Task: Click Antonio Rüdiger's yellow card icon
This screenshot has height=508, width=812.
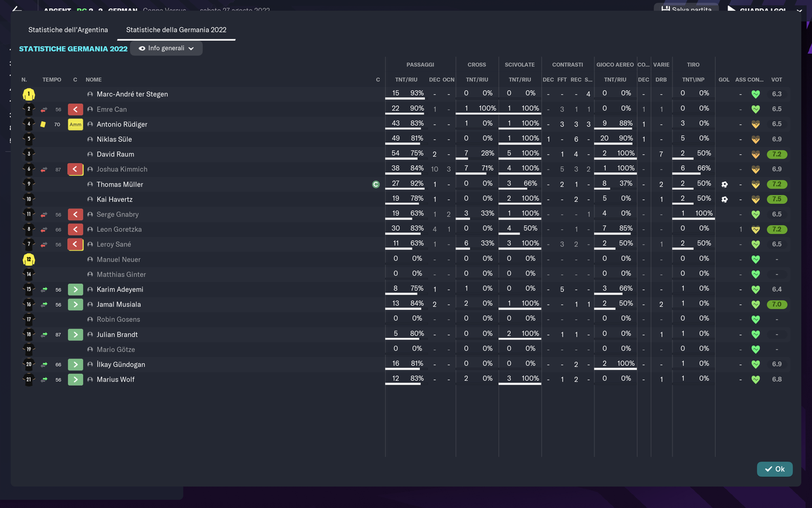Action: point(43,124)
